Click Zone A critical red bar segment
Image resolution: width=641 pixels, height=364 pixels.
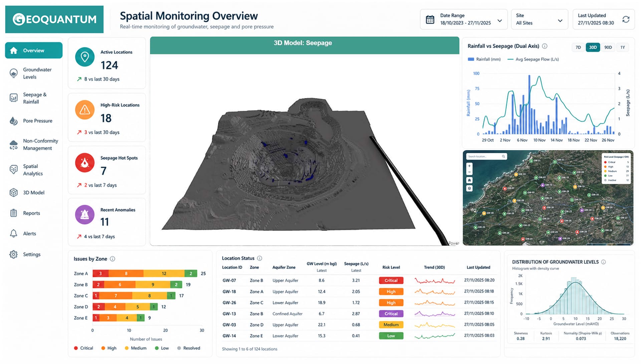tap(100, 274)
